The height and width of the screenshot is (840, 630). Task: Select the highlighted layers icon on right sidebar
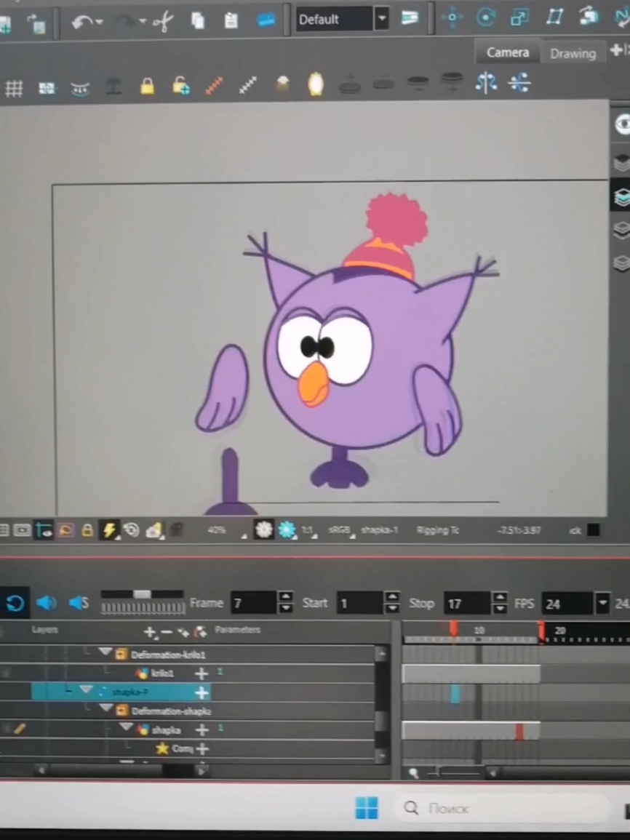click(x=621, y=196)
